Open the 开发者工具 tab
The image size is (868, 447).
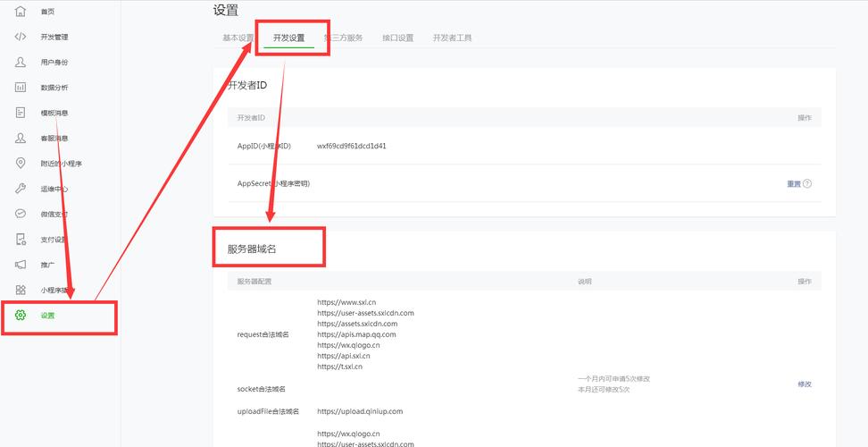click(452, 38)
